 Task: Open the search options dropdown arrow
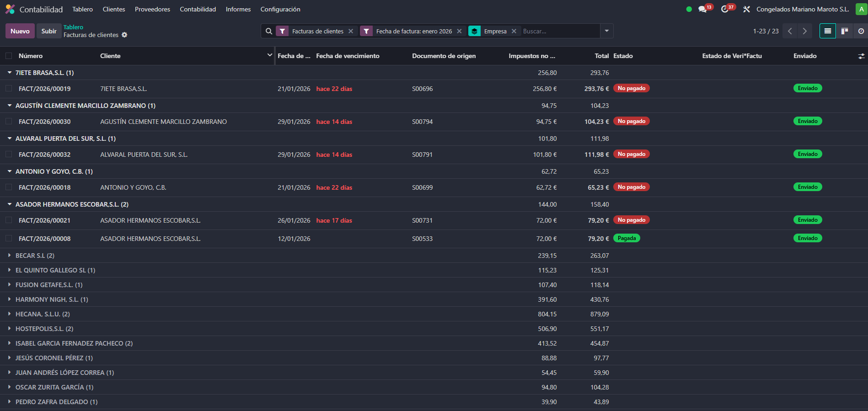coord(606,31)
